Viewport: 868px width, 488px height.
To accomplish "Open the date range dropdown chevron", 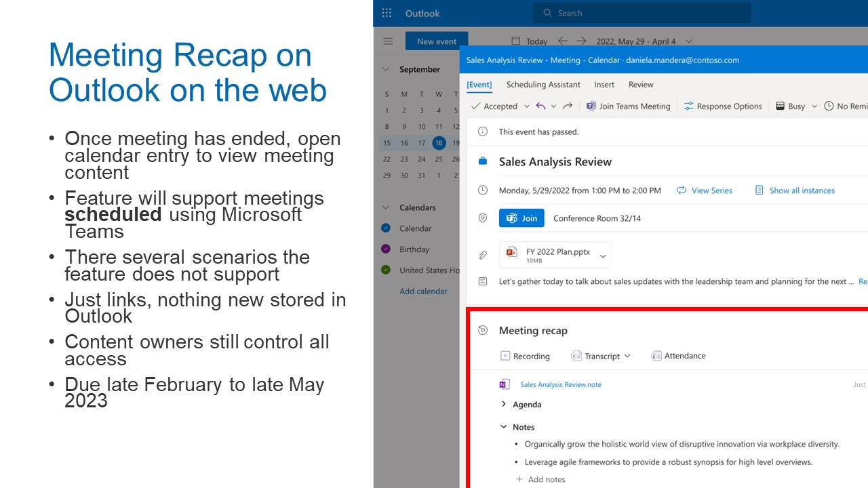I will 689,41.
